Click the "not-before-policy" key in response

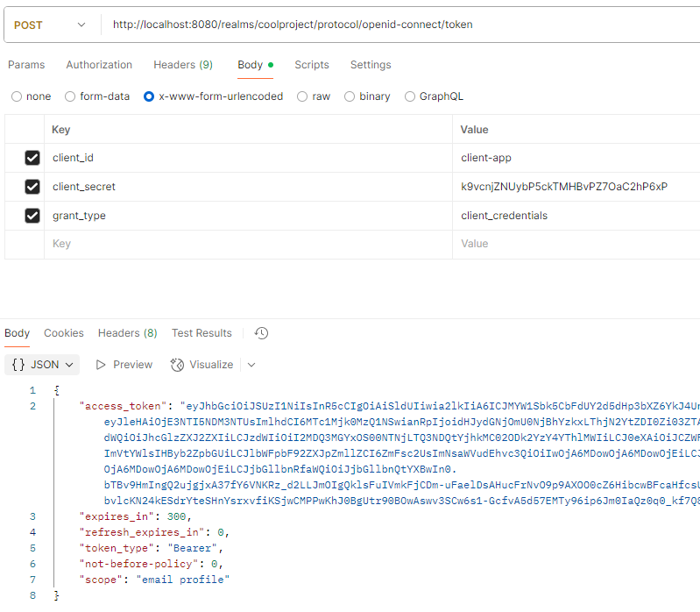pyautogui.click(x=138, y=564)
